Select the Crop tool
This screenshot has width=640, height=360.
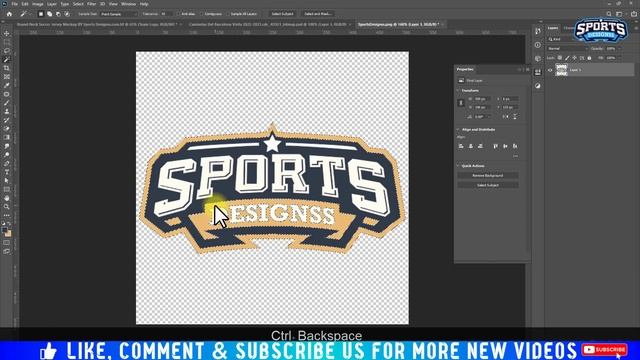coord(7,68)
